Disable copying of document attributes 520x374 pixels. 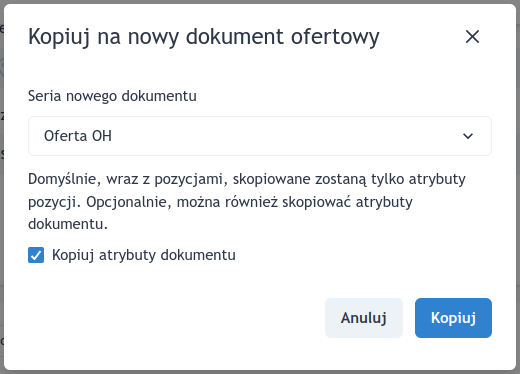point(36,255)
